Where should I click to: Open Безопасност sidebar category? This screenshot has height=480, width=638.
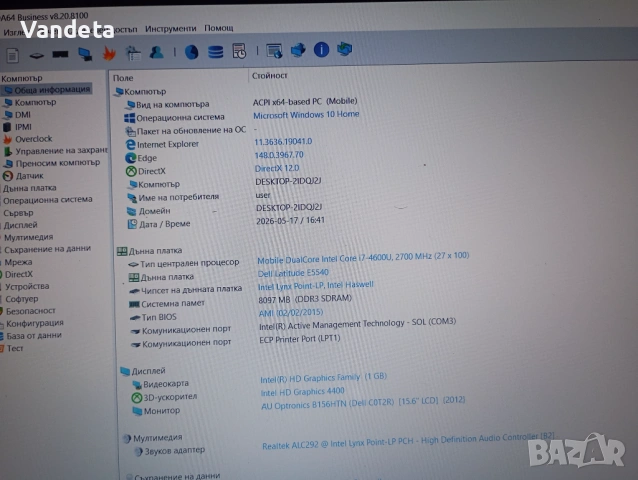coord(31,311)
